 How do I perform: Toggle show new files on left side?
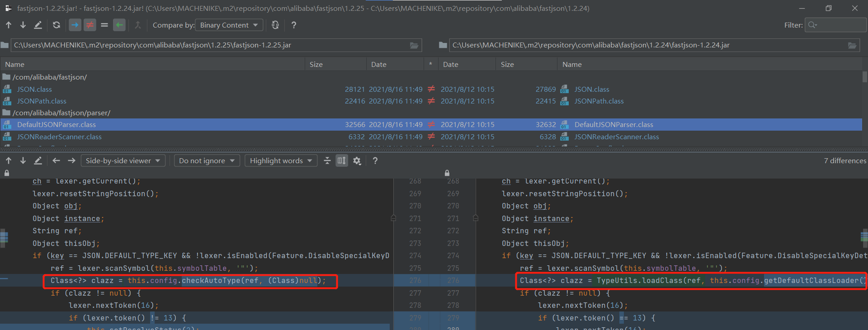[75, 25]
